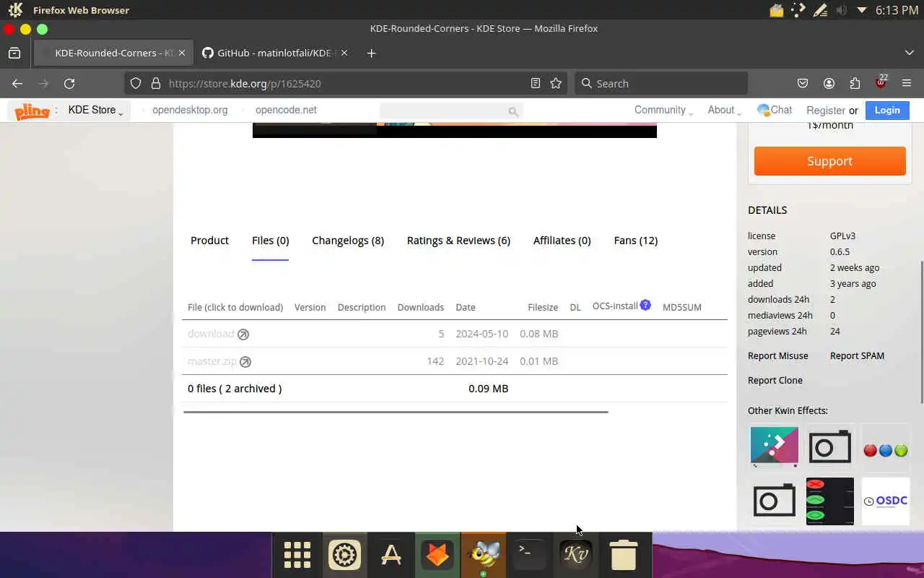Click the external link icon beside master.zip
Viewport: 924px width, 578px height.
point(245,361)
